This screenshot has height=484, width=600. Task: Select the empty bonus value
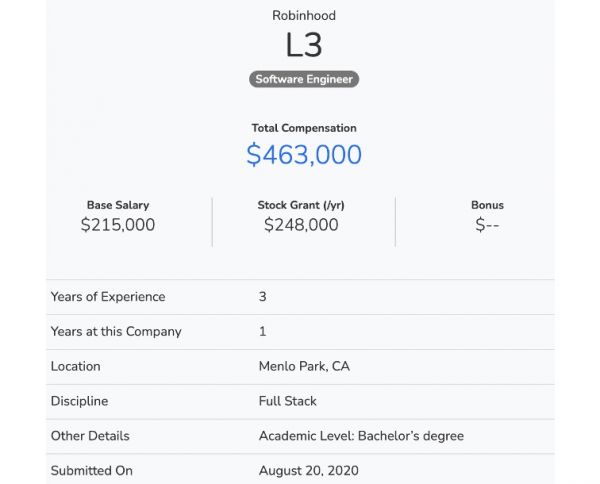point(487,225)
